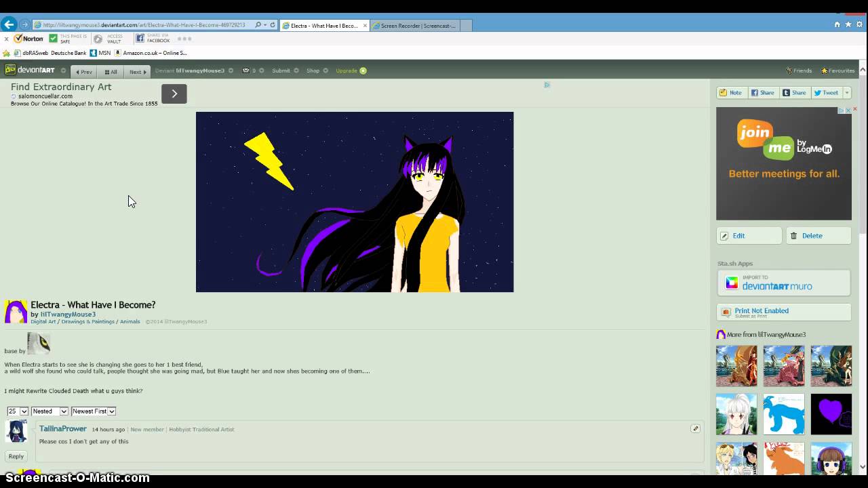Click the address bar search magnifier icon
Image resolution: width=868 pixels, height=488 pixels.
(x=258, y=25)
